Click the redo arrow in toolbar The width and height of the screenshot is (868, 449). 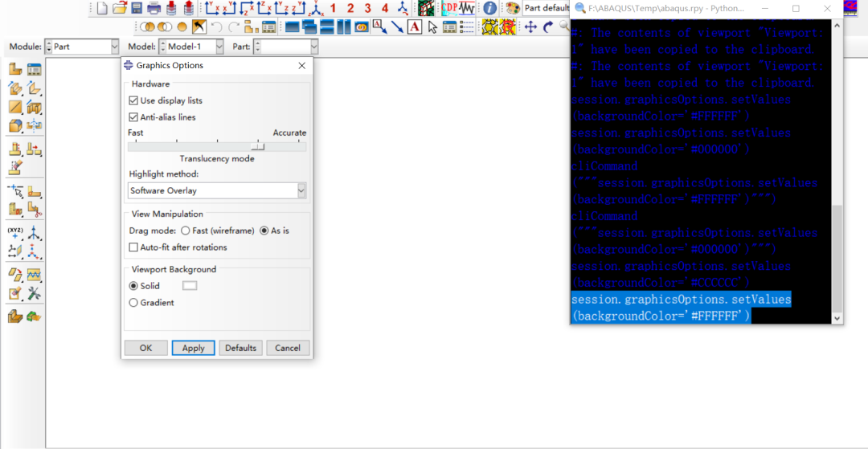[234, 27]
